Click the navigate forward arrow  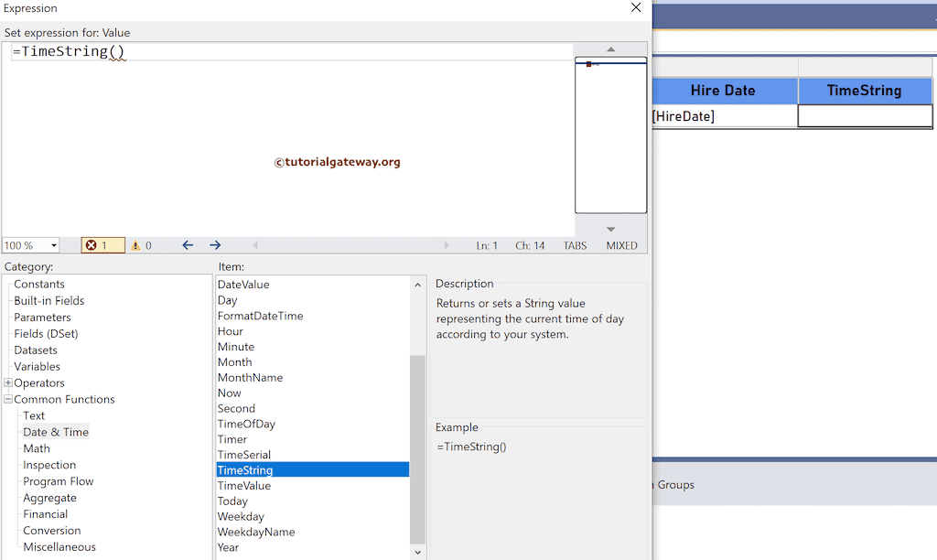[214, 244]
